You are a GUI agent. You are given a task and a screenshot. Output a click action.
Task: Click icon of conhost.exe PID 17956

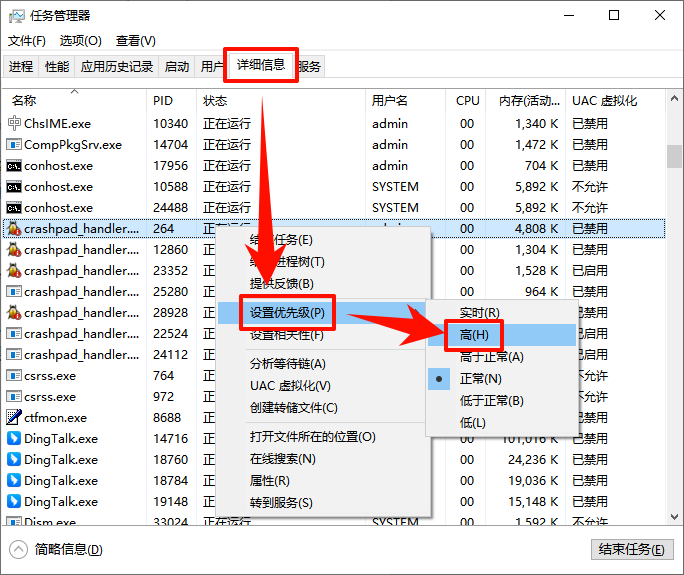(x=14, y=166)
